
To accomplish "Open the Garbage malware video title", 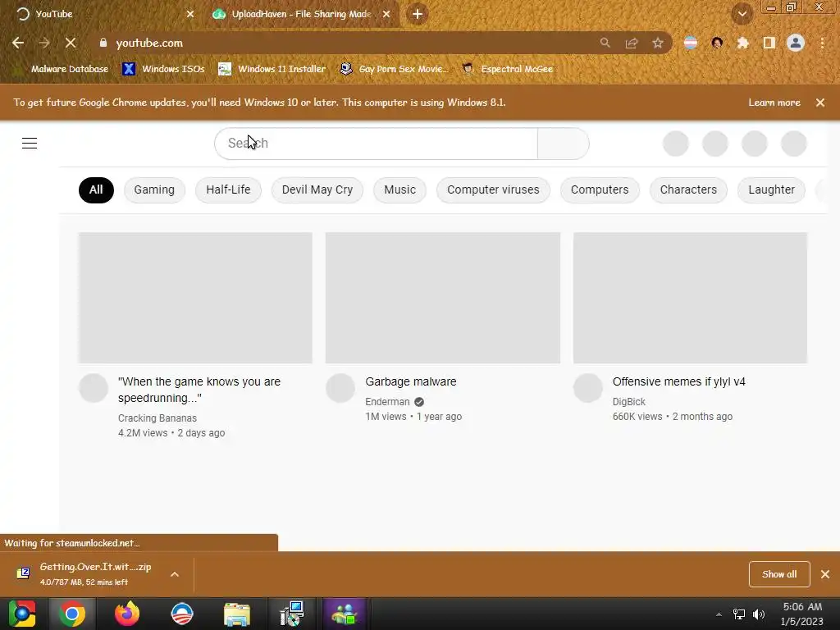I will click(411, 382).
